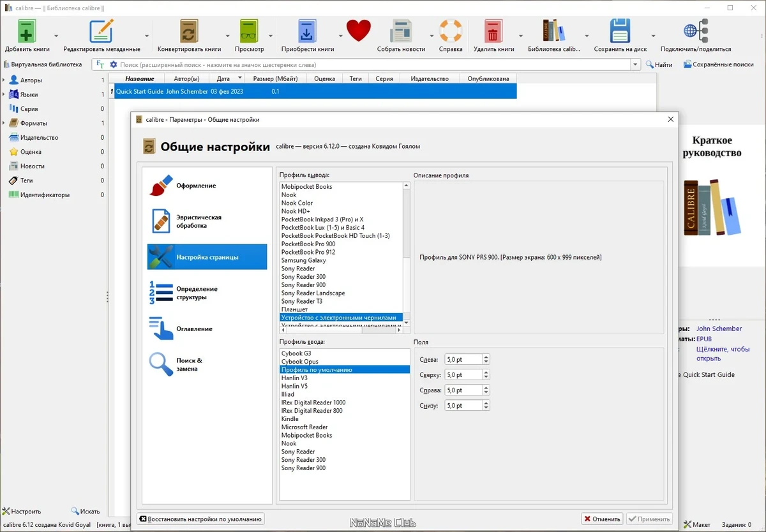The height and width of the screenshot is (532, 766).
Task: Increase Сверху margin spinner value
Action: click(x=486, y=373)
